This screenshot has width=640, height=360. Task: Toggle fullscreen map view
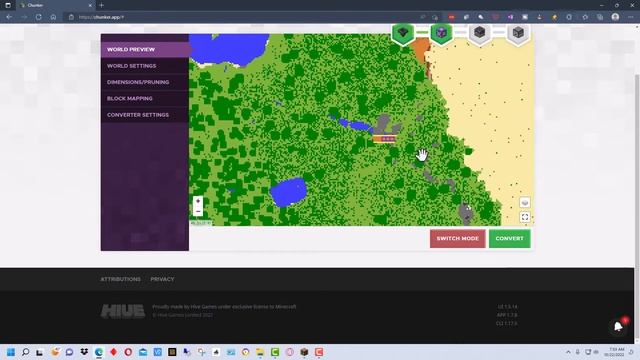pos(525,217)
